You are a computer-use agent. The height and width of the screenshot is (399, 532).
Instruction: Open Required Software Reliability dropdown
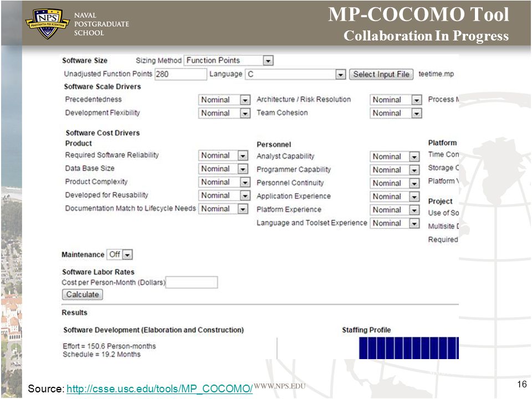pos(223,155)
